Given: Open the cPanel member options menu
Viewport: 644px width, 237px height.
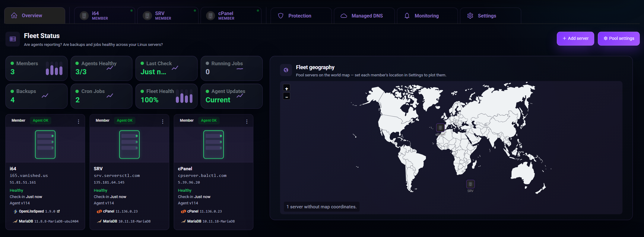Looking at the screenshot, I should (247, 121).
